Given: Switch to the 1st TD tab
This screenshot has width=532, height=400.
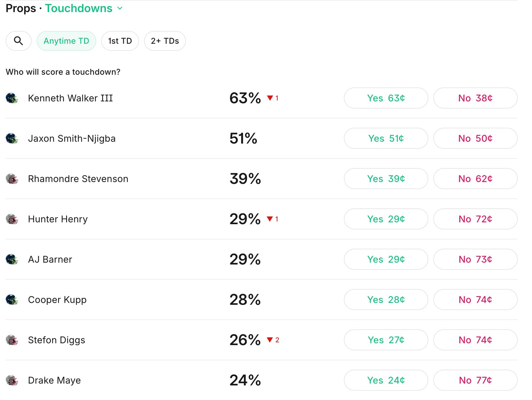Looking at the screenshot, I should pyautogui.click(x=120, y=41).
